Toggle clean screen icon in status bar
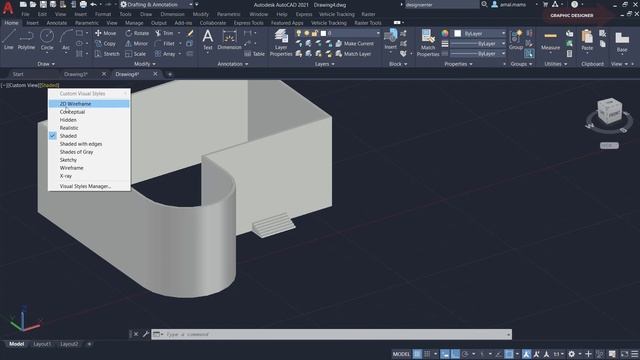Viewport: 640px width, 360px height. [x=624, y=354]
